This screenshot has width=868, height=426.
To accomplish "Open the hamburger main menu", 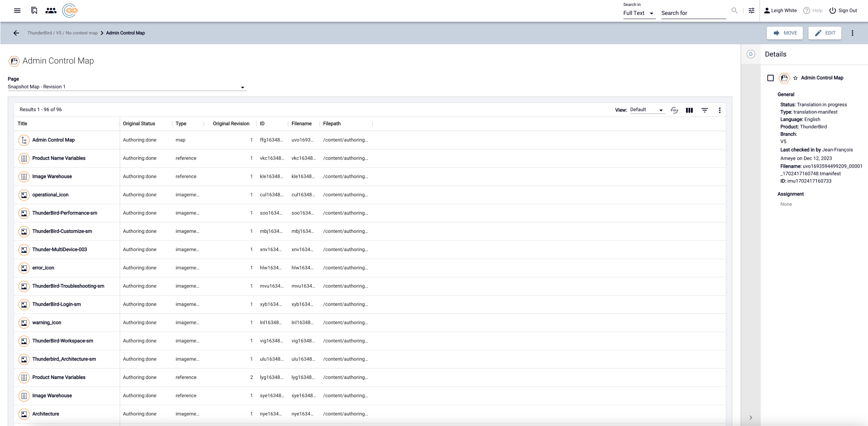I will click(17, 11).
